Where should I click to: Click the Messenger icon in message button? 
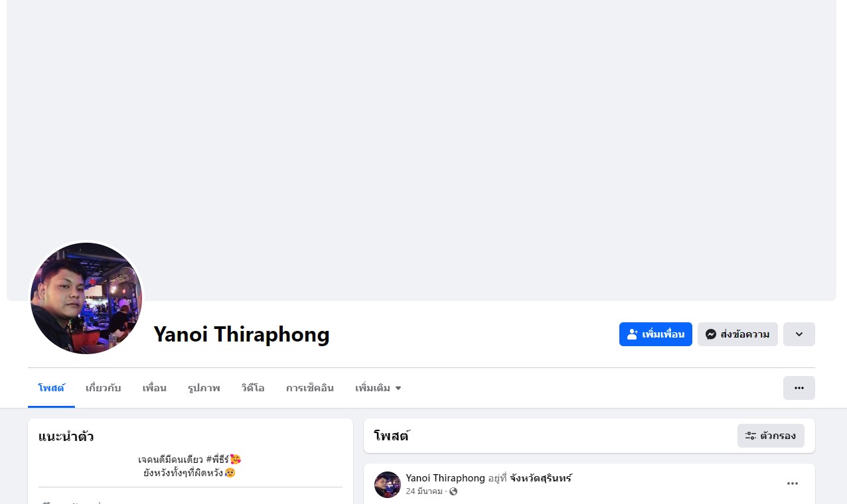[x=711, y=334]
